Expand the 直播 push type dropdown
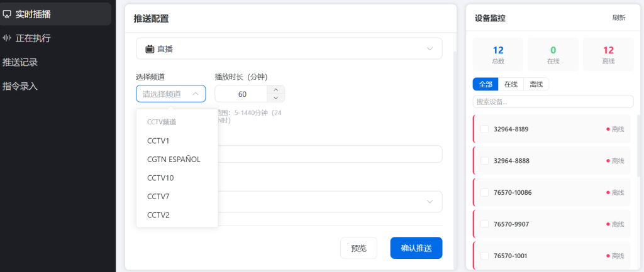This screenshot has height=272, width=644. [x=430, y=49]
